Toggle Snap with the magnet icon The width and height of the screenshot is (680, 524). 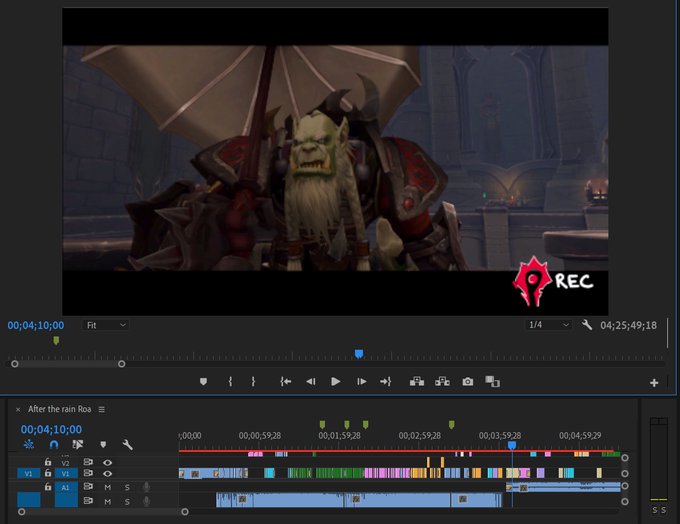click(54, 445)
